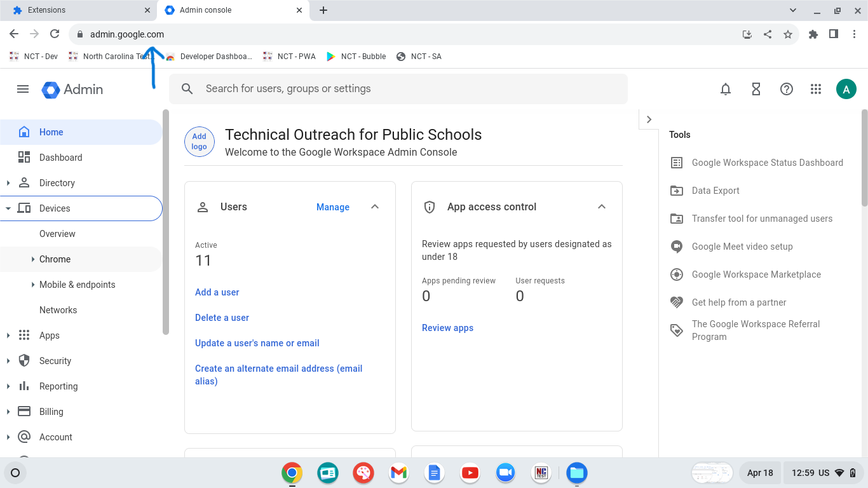
Task: Open a new browser tab
Action: click(x=323, y=10)
